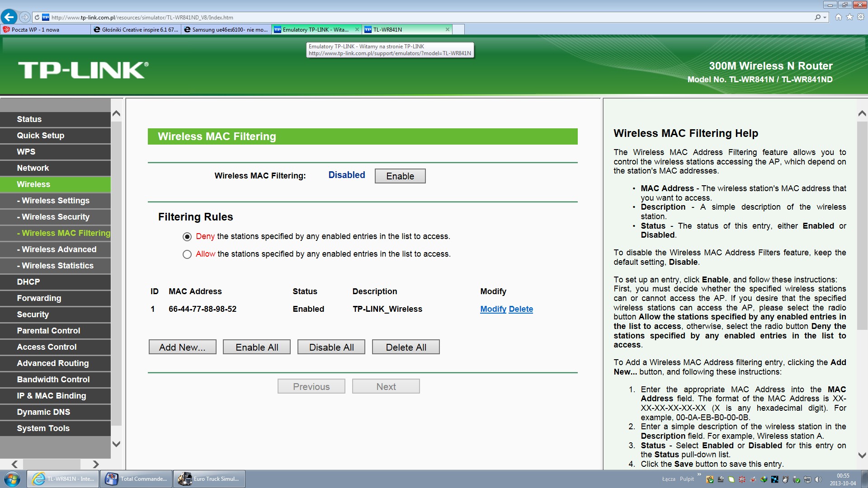Click the page refresh icon

[x=37, y=18]
